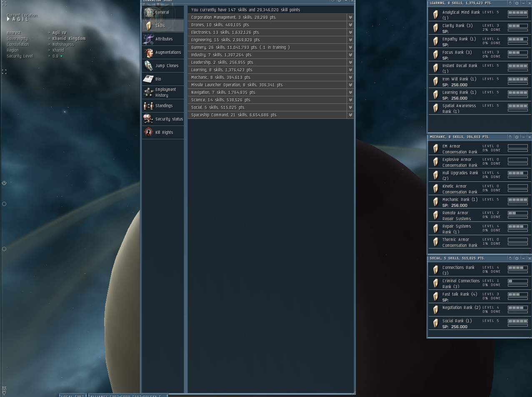Expand the Industry skill group
This screenshot has width=532, height=397.
click(x=350, y=55)
